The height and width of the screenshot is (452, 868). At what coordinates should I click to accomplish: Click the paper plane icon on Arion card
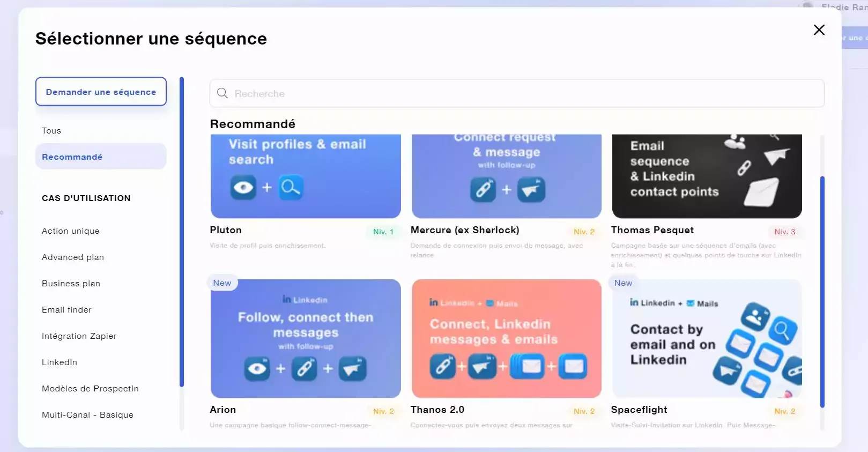click(x=352, y=369)
